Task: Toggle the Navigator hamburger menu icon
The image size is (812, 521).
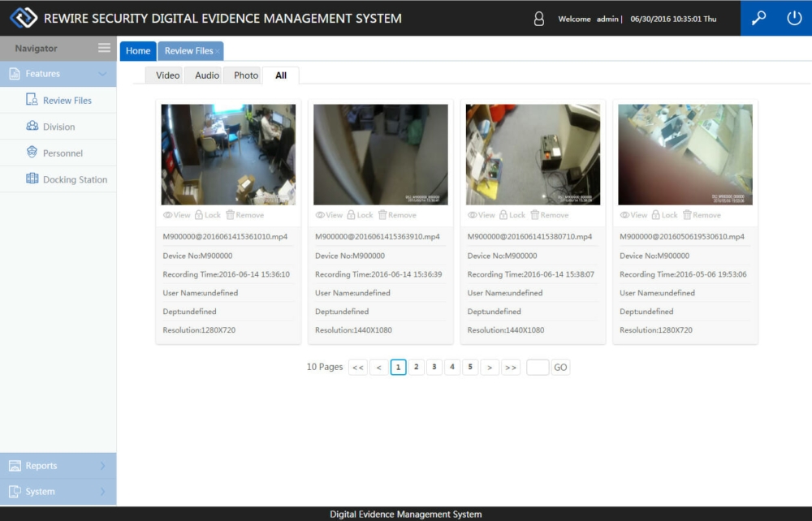Action: click(x=104, y=48)
